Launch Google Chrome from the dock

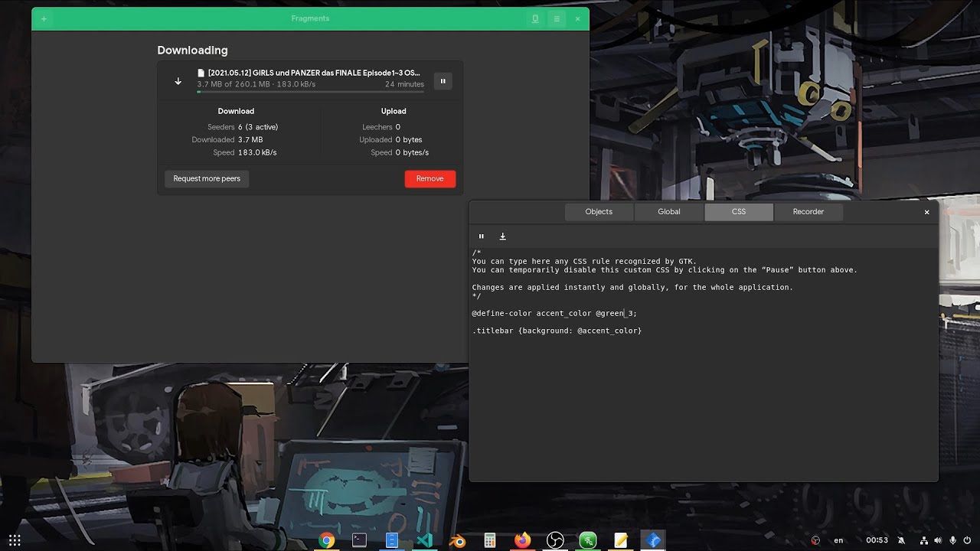(x=327, y=541)
